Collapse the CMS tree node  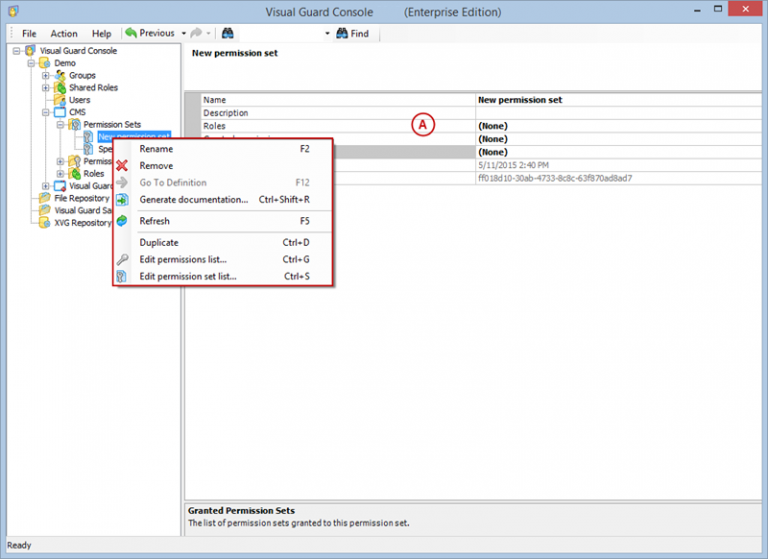coord(46,112)
